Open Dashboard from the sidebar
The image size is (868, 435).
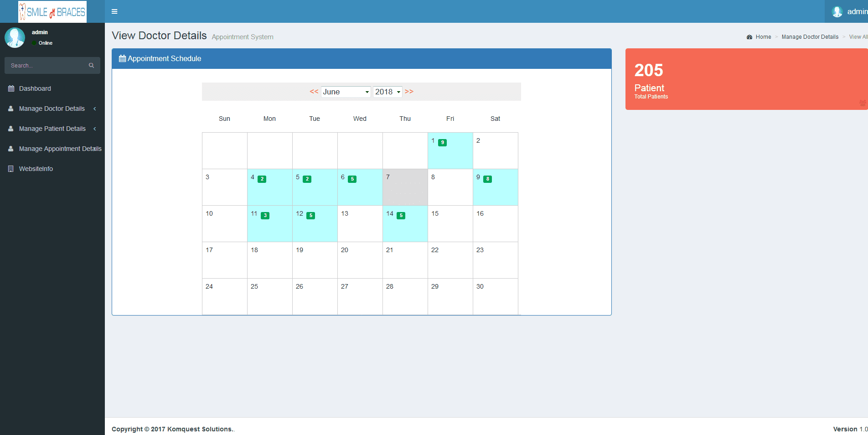pos(35,88)
